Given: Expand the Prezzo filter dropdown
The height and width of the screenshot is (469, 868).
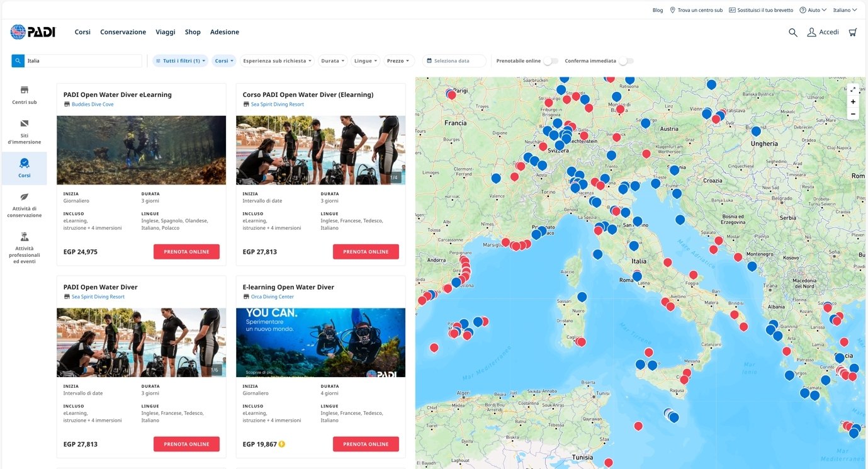Looking at the screenshot, I should tap(398, 61).
